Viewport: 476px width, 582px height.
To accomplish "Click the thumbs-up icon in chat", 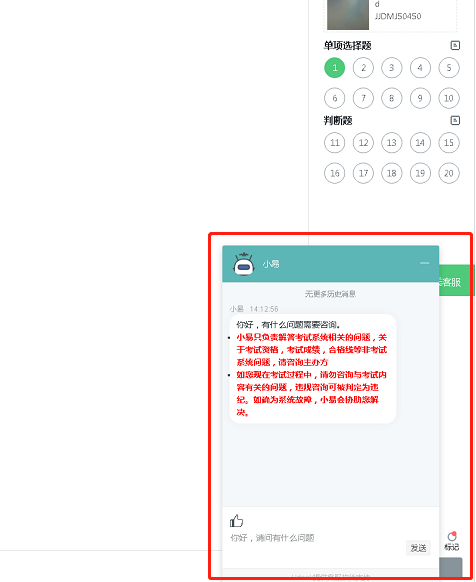I will click(236, 521).
